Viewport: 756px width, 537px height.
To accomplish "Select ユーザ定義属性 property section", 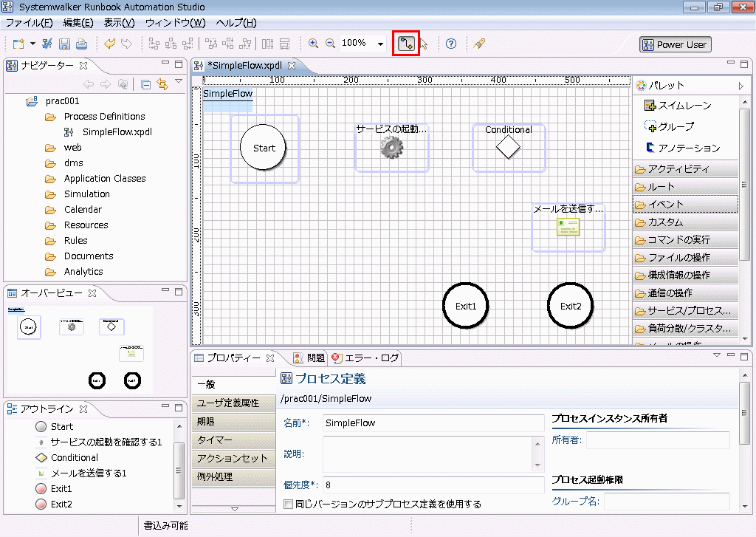I will (234, 403).
